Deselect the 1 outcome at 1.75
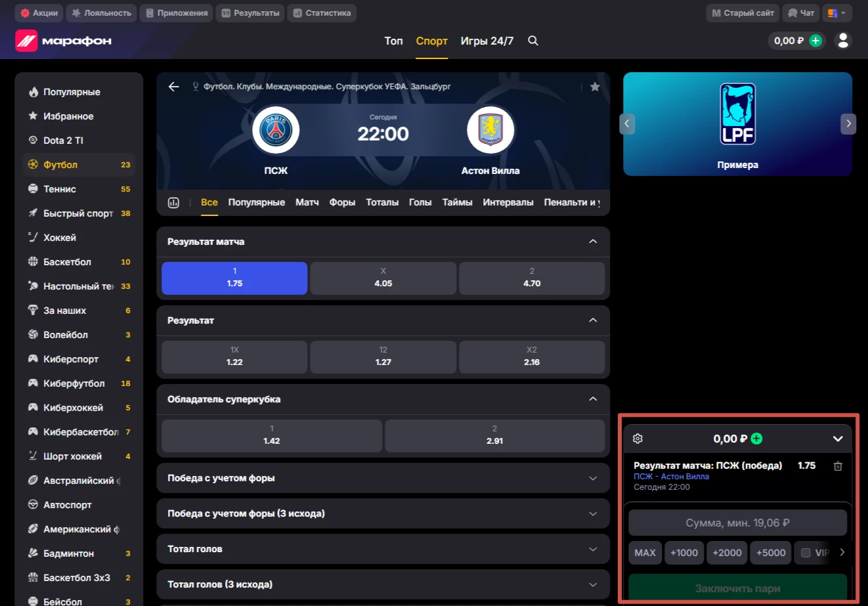Screen dimensions: 868x606 [x=234, y=278]
